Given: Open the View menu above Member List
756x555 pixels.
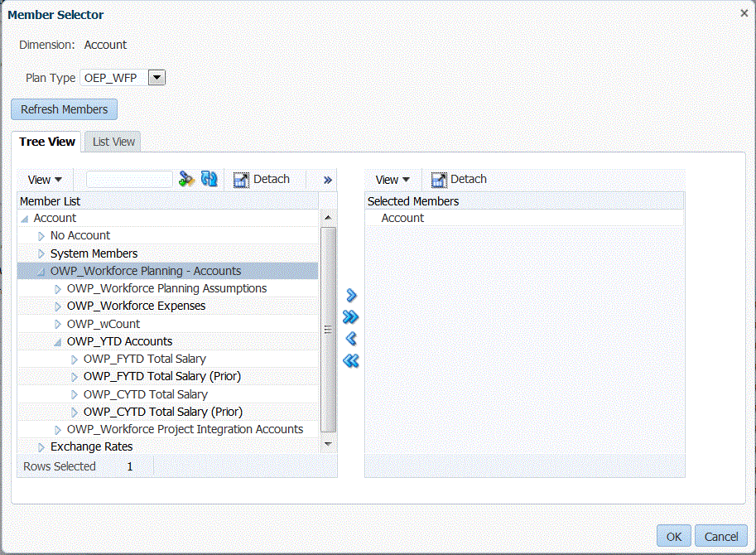Looking at the screenshot, I should click(x=45, y=180).
